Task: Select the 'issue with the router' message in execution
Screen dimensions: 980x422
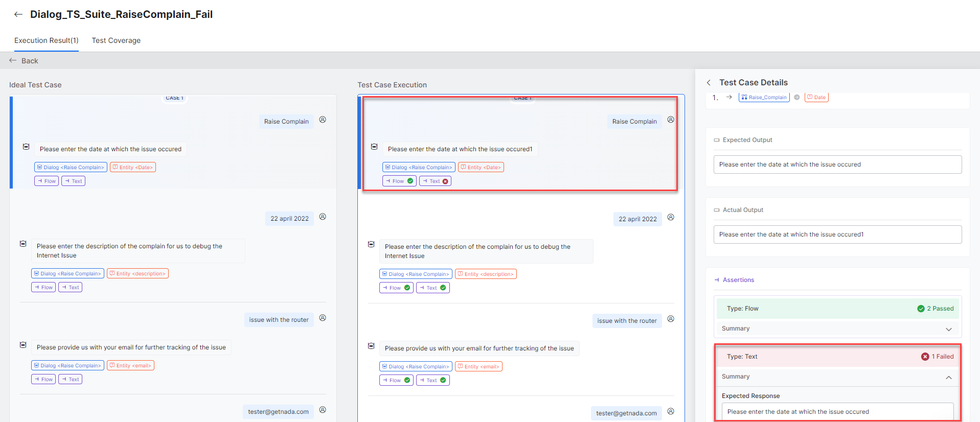Action: 627,321
